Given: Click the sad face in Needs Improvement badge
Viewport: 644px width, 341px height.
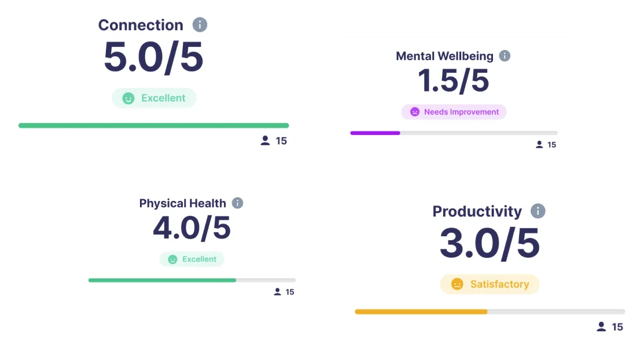Looking at the screenshot, I should click(415, 112).
